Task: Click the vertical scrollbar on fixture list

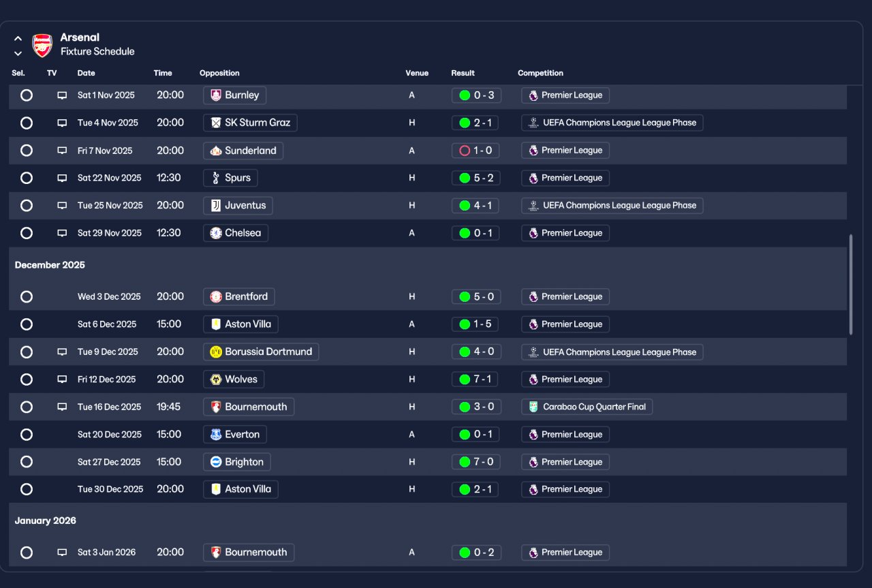Action: [851, 284]
